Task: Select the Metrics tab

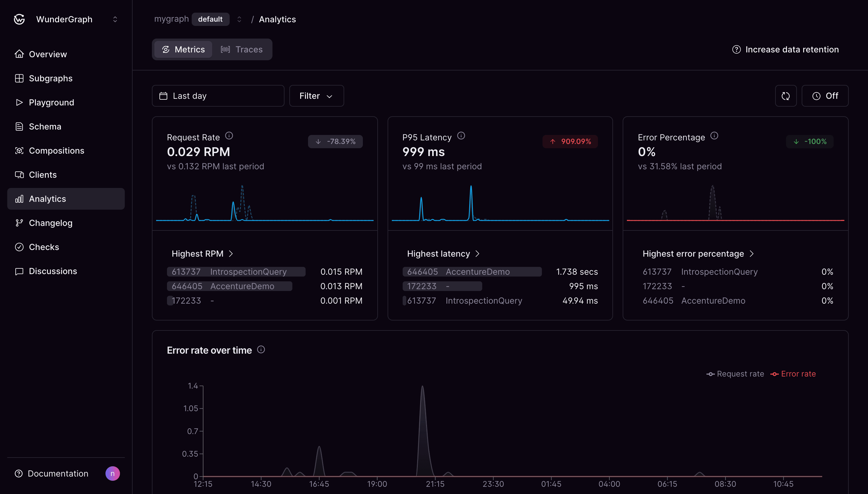Action: [183, 49]
